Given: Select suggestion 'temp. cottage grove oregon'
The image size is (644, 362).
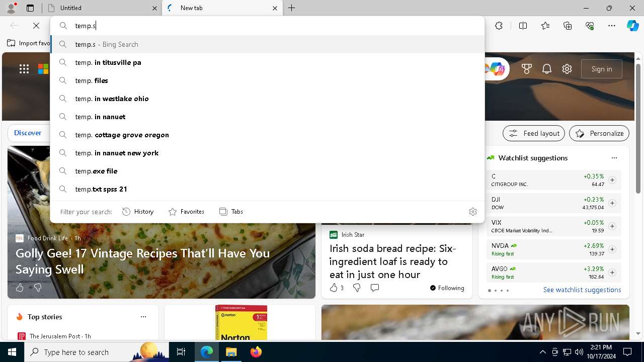Looking at the screenshot, I should coord(267,135).
